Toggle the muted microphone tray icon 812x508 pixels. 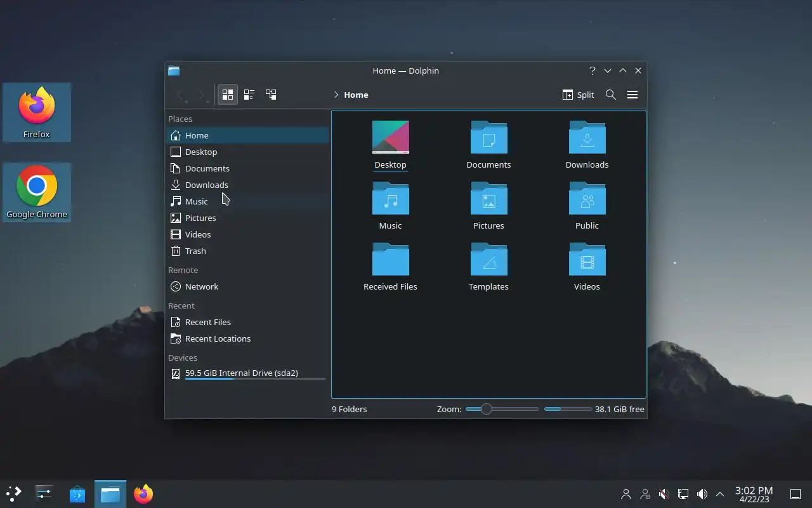pyautogui.click(x=664, y=494)
